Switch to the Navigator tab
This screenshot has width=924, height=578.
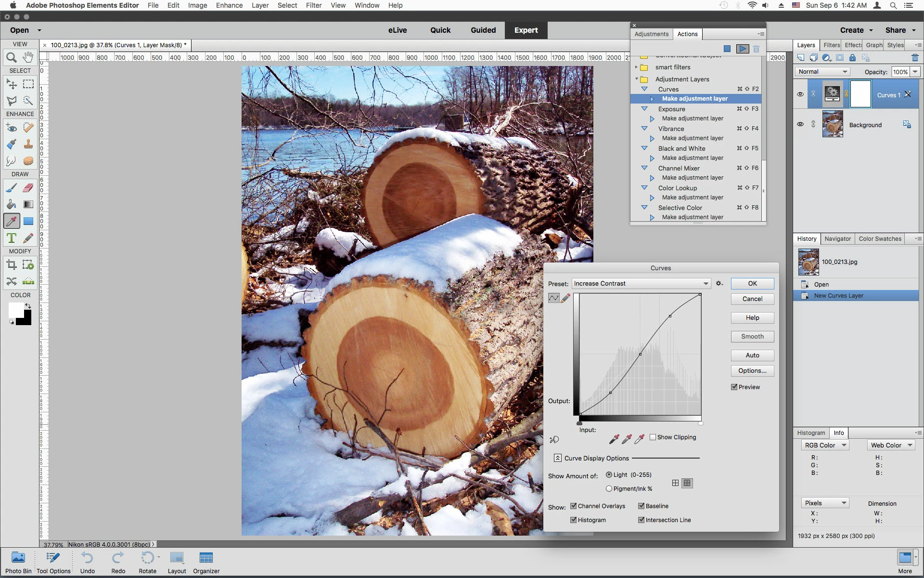[837, 239]
